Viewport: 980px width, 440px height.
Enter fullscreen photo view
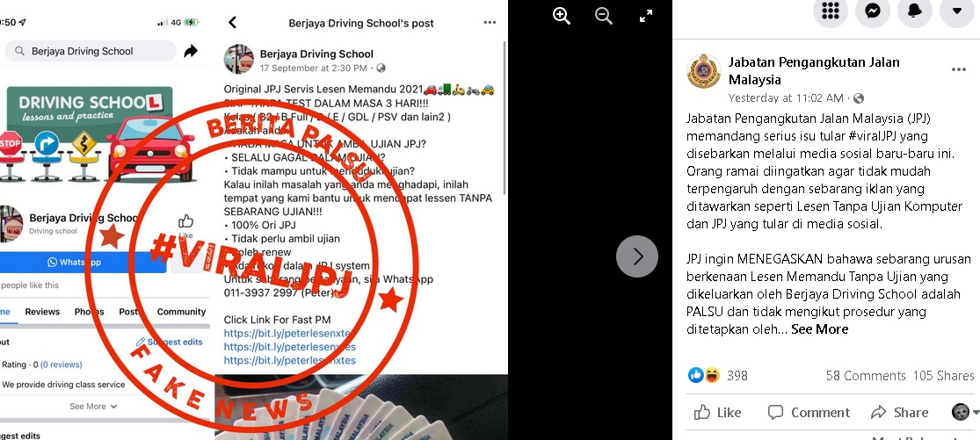coord(646,16)
